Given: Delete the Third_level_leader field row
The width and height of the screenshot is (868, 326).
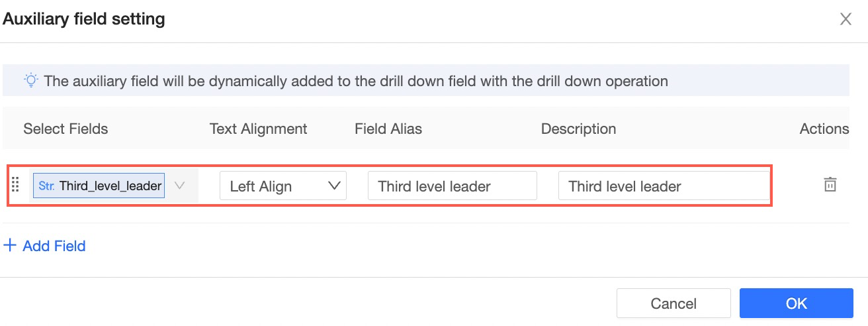Looking at the screenshot, I should coord(830,185).
